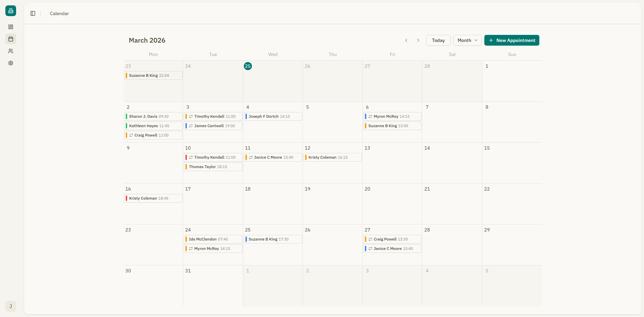Expand the Month view dropdown
The height and width of the screenshot is (317, 644).
(x=467, y=40)
